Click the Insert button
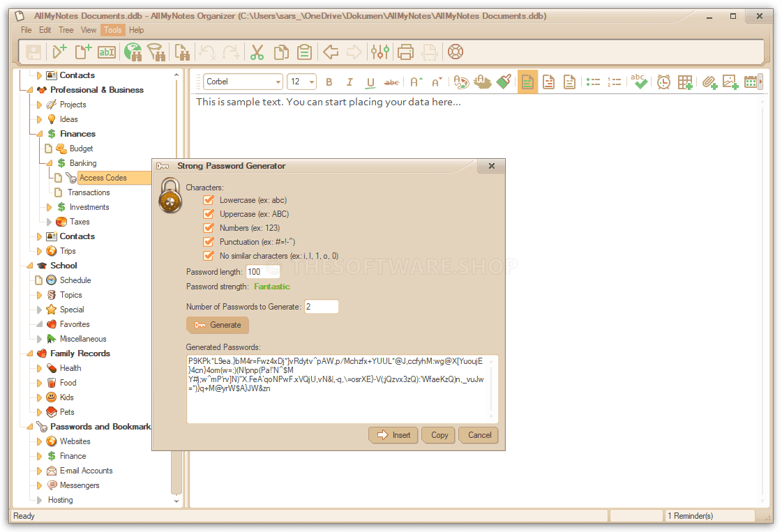Image resolution: width=782 pixels, height=532 pixels. tap(393, 435)
